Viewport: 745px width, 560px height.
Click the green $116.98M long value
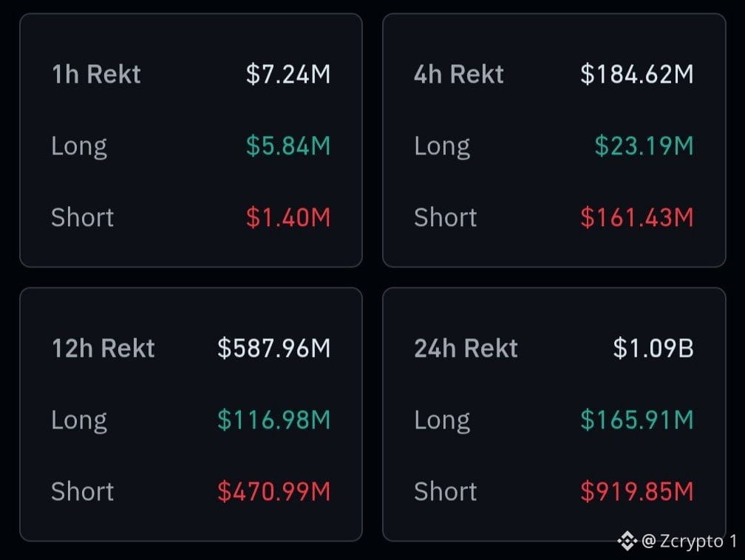273,420
